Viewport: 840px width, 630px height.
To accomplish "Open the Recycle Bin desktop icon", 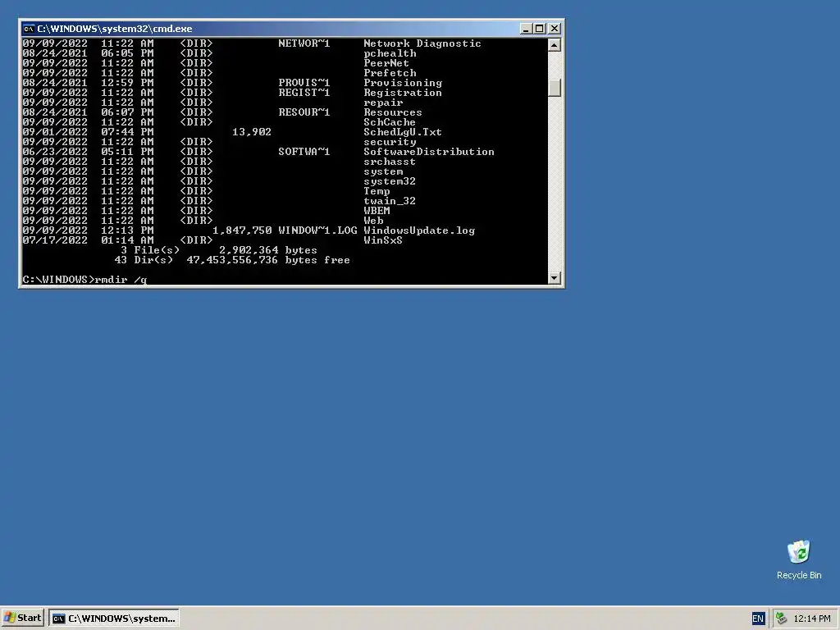I will coord(799,559).
